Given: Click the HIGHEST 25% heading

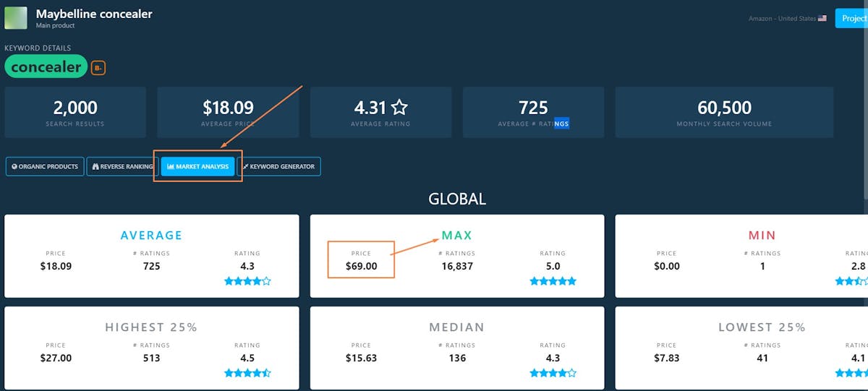Looking at the screenshot, I should (151, 327).
